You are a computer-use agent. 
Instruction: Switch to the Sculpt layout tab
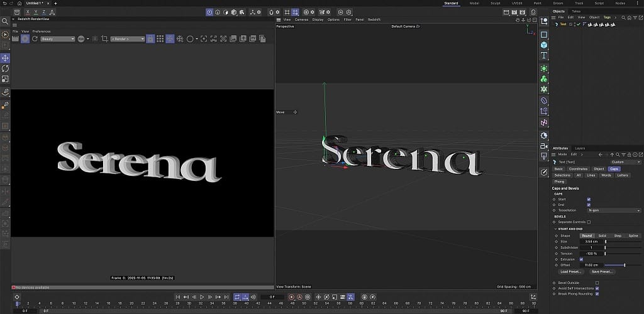495,3
